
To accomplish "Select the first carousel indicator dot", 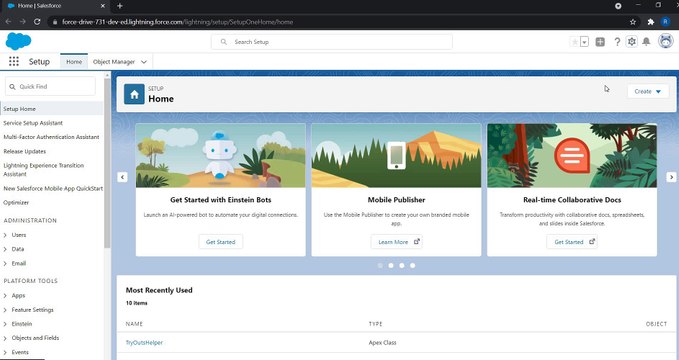I will [x=380, y=266].
